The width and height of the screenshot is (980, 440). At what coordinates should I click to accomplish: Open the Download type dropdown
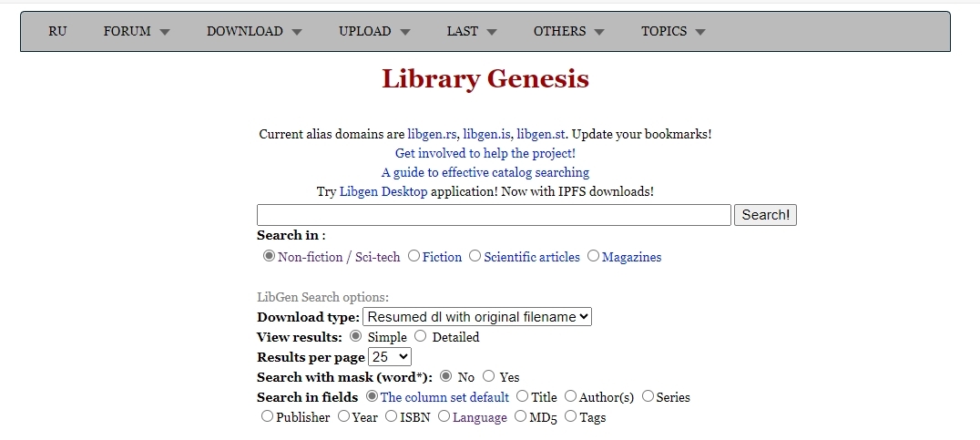coord(477,317)
